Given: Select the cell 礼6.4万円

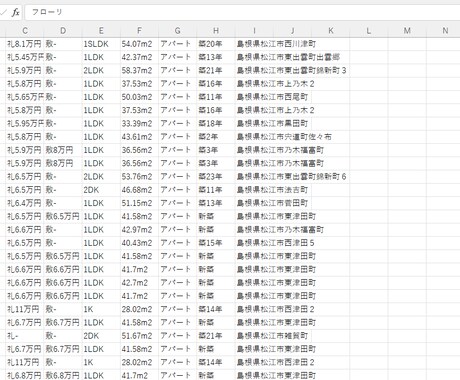Looking at the screenshot, I should tap(25, 203).
